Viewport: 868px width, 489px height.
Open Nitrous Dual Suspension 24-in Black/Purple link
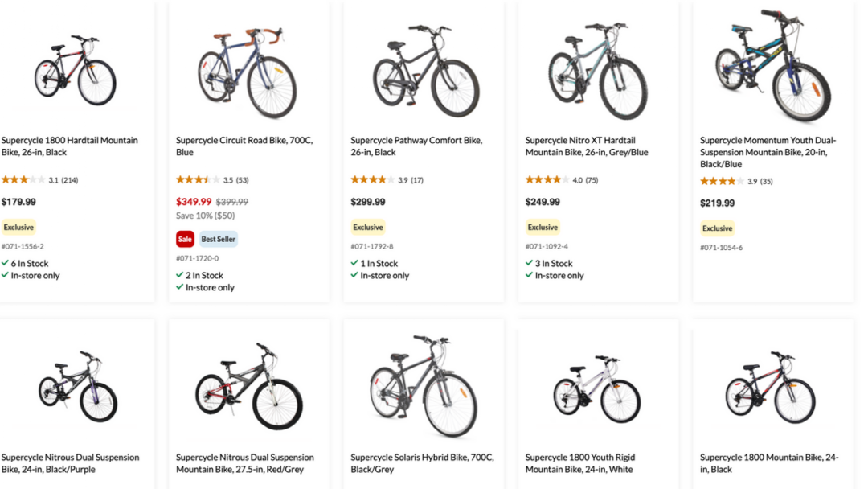pos(70,463)
